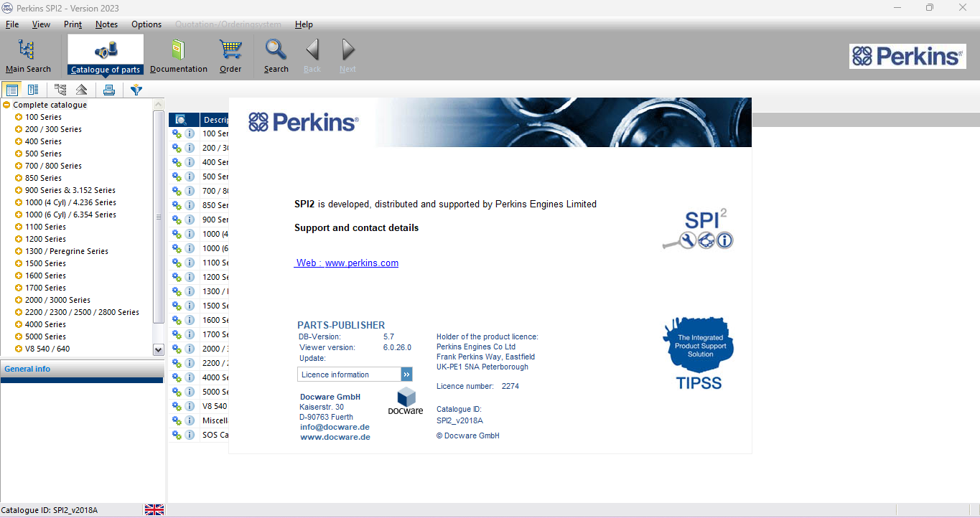980x518 pixels.
Task: Open the File menu
Action: tap(12, 24)
